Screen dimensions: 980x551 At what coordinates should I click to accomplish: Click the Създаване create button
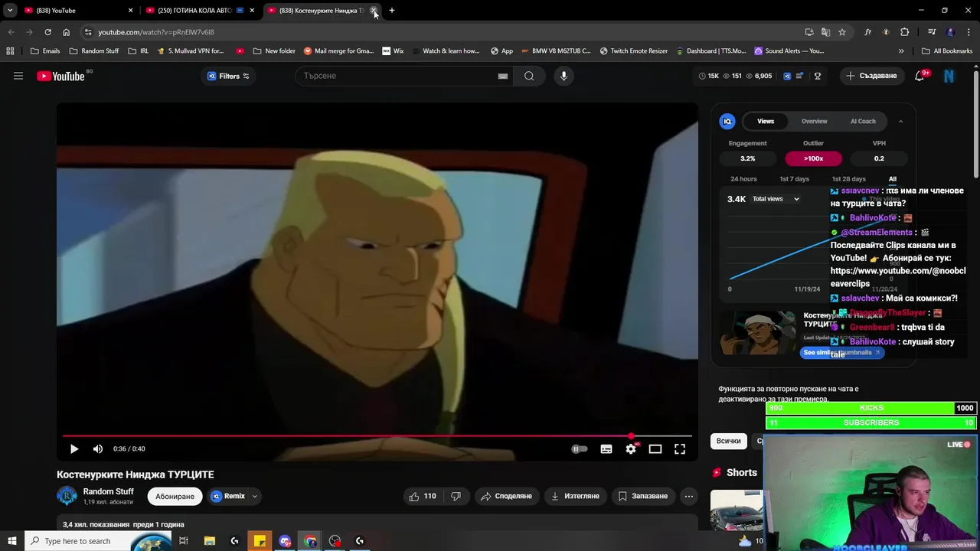[871, 76]
